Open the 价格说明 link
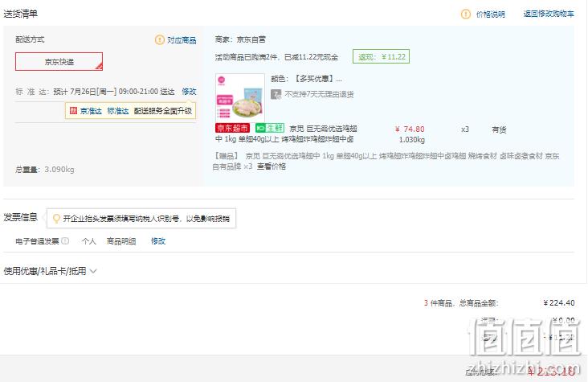This screenshot has width=588, height=382. click(490, 14)
